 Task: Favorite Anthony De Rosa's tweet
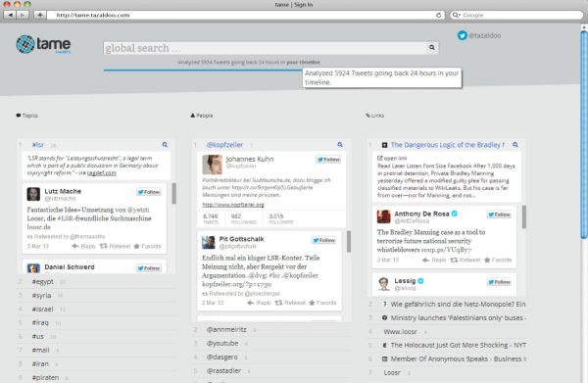point(498,260)
